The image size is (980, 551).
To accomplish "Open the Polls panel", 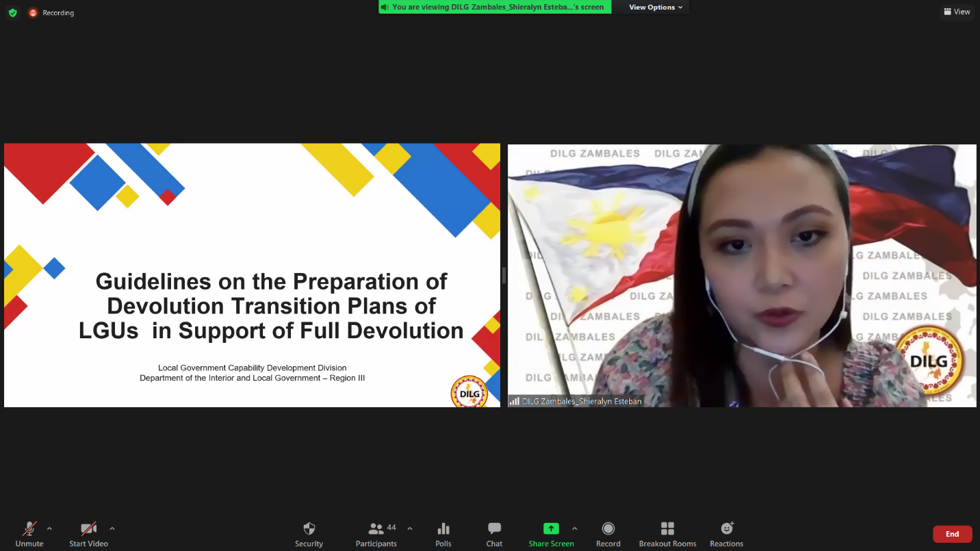I will click(x=443, y=534).
